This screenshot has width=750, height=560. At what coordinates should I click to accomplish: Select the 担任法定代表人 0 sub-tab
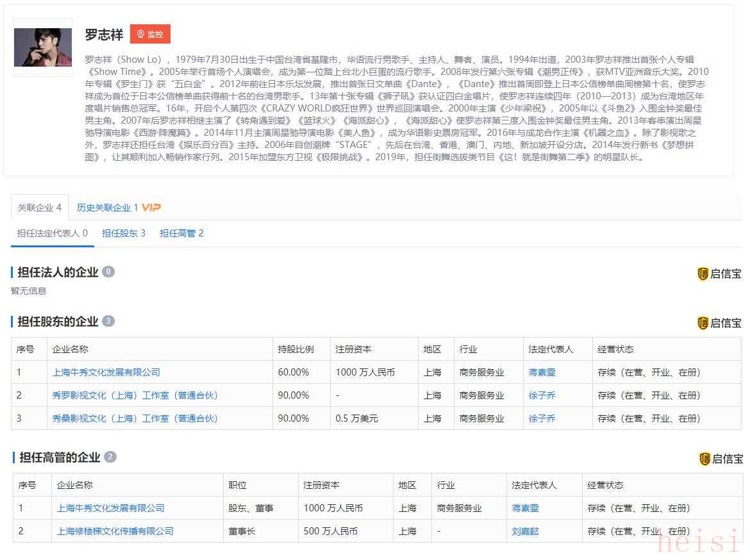pyautogui.click(x=53, y=233)
